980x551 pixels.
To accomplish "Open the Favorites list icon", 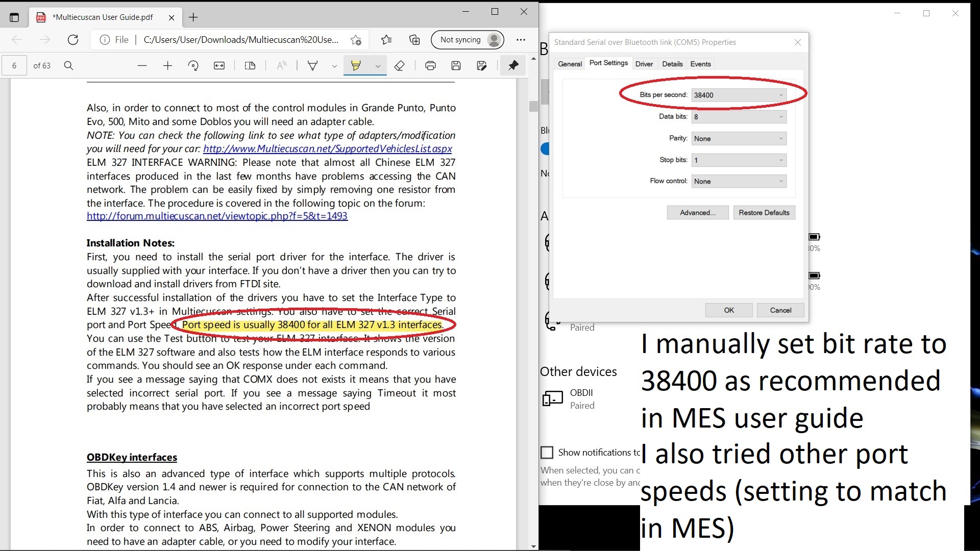I will 386,40.
